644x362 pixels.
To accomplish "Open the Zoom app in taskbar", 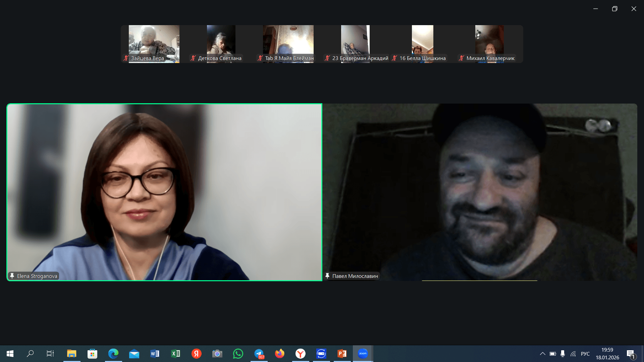I will click(363, 354).
